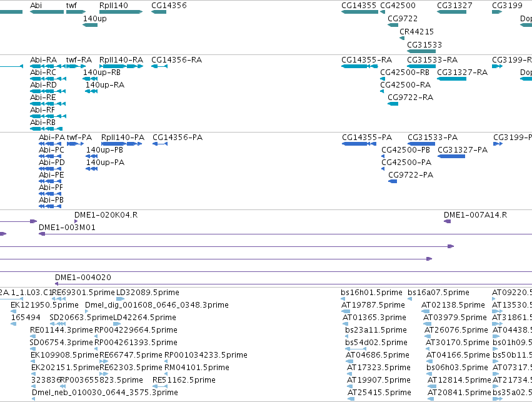Image resolution: width=532 pixels, height=402 pixels.
Task: Click the CG3199 gene arrow
Action: pos(497,12)
